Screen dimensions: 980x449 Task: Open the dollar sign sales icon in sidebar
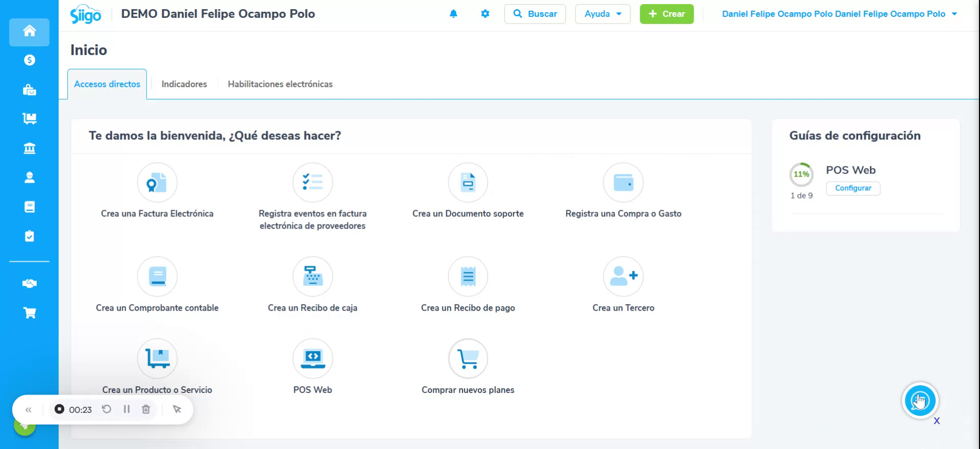(29, 60)
